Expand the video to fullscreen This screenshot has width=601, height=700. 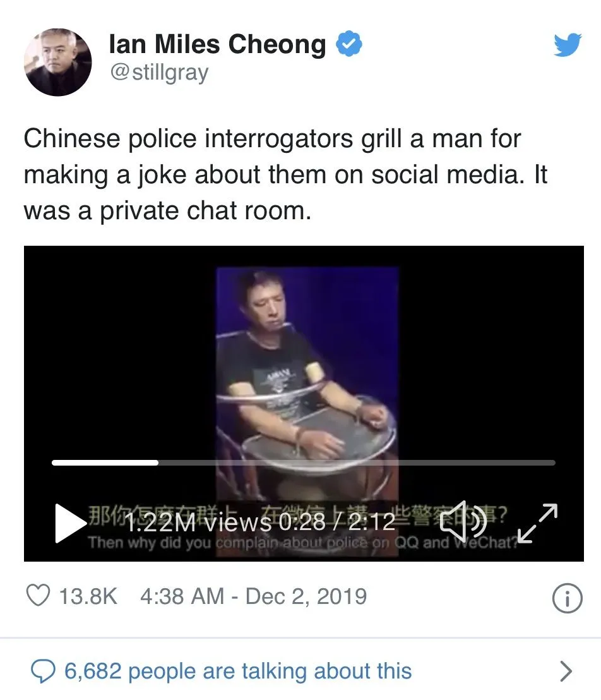(537, 523)
